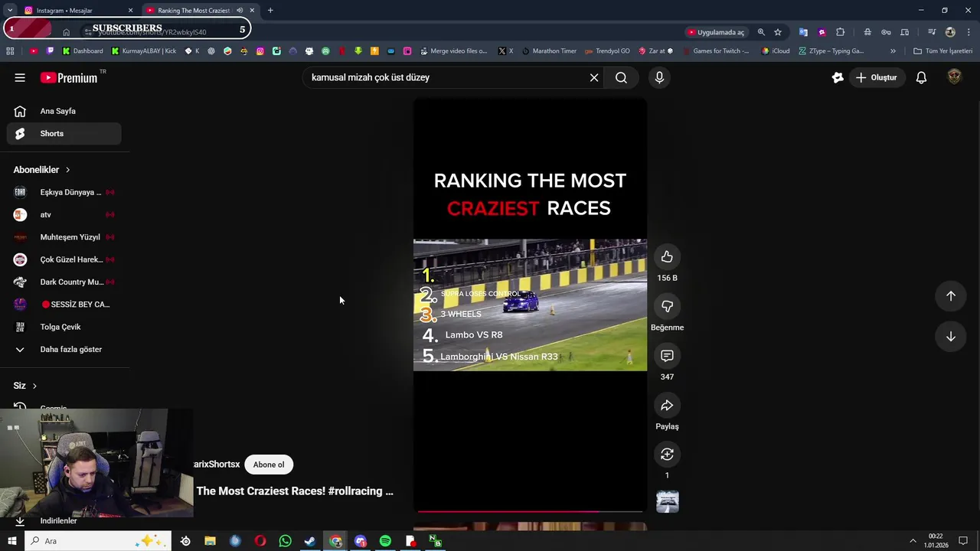Like the short with thumbs up
Image resolution: width=980 pixels, height=551 pixels.
point(667,257)
